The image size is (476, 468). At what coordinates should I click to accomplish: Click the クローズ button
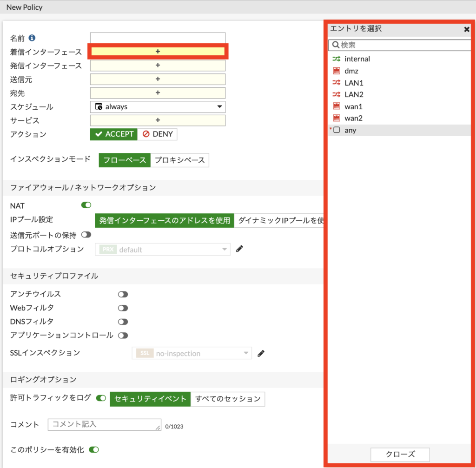[400, 455]
